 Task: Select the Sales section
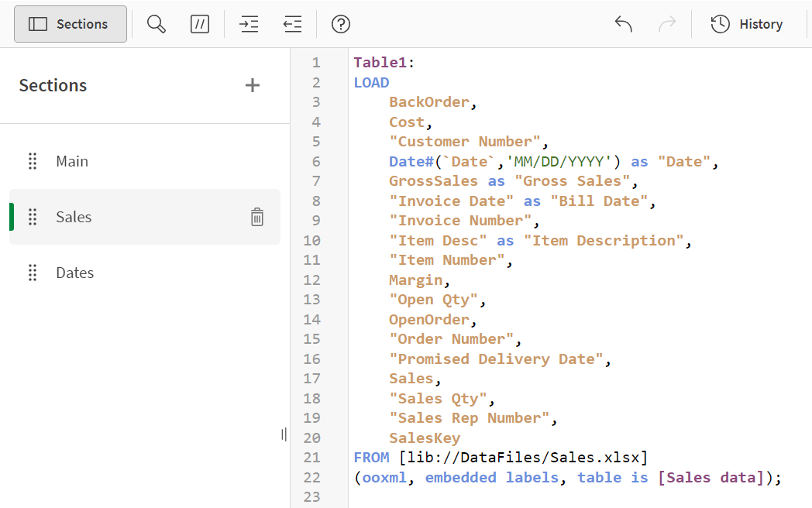coord(145,217)
